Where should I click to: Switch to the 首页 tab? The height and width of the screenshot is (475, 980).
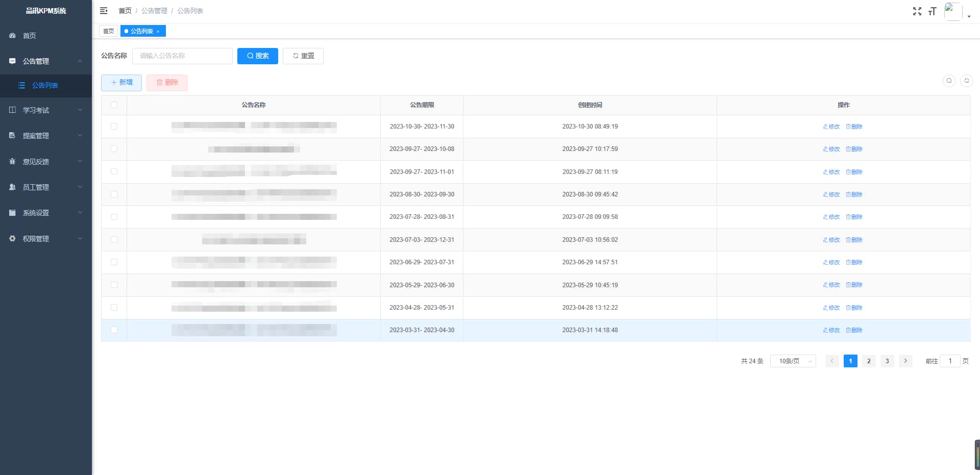click(x=109, y=32)
